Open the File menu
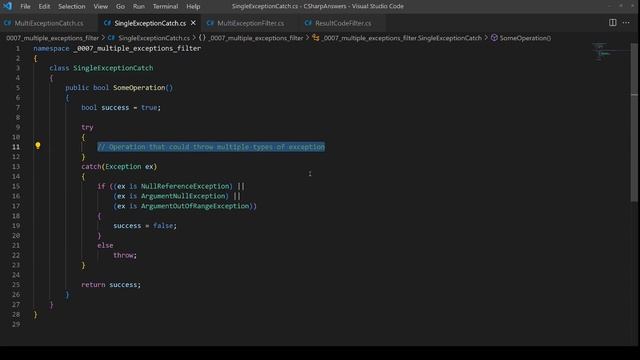 (25, 7)
